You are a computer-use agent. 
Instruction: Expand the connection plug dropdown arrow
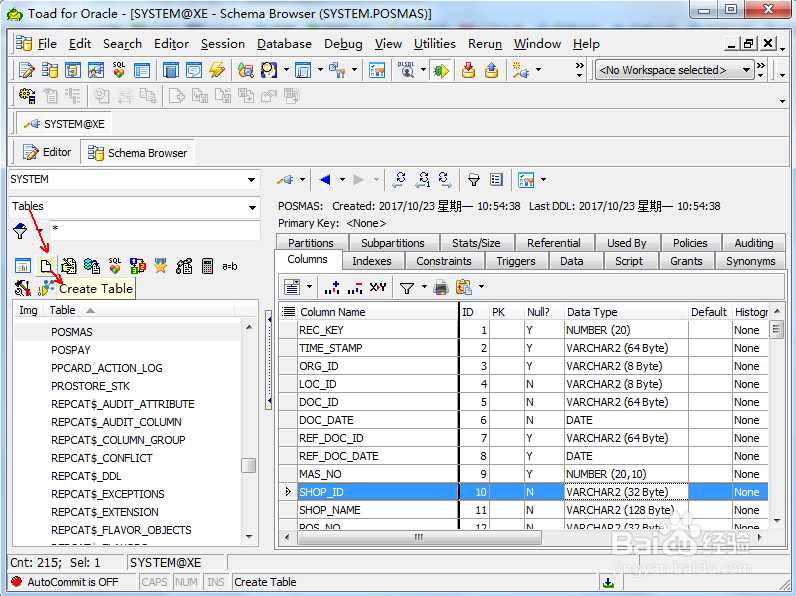tap(302, 179)
